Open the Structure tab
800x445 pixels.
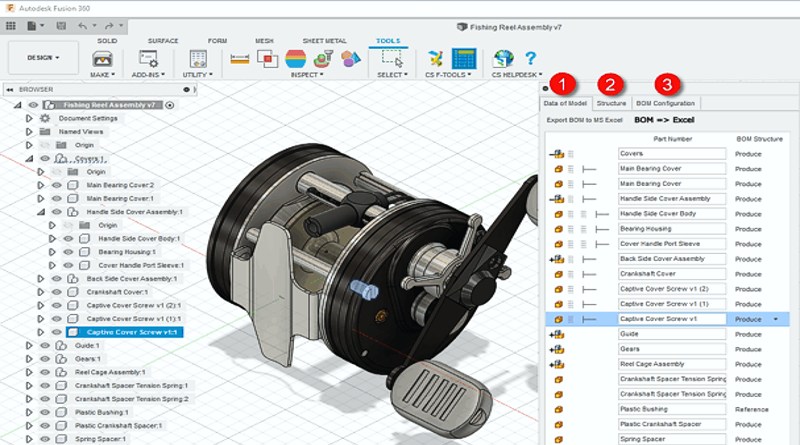coord(611,103)
